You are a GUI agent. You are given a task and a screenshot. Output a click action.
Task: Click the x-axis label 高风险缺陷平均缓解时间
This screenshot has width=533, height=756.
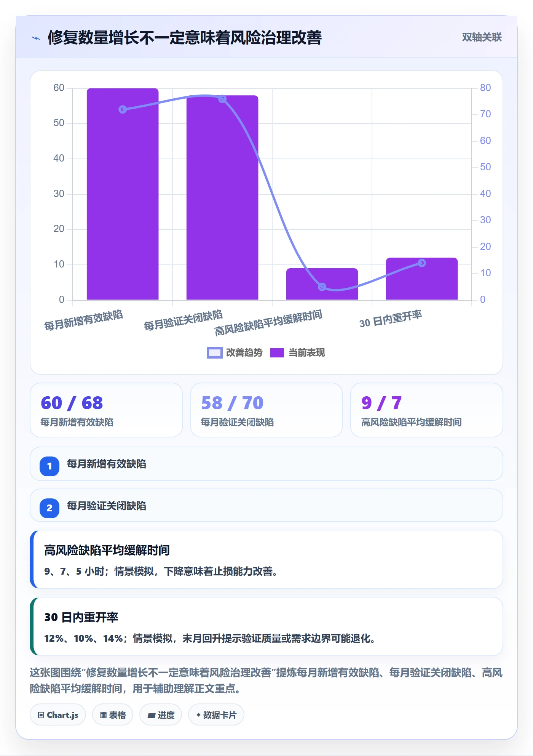pyautogui.click(x=268, y=322)
